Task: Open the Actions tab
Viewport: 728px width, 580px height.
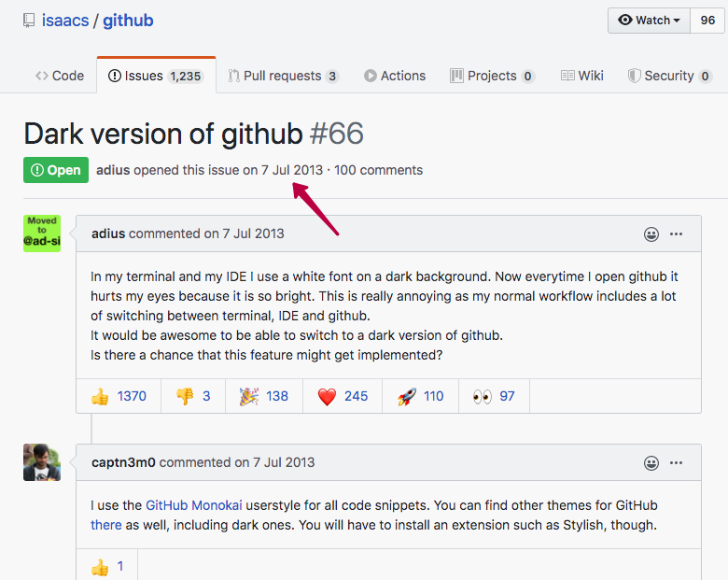Action: point(395,76)
